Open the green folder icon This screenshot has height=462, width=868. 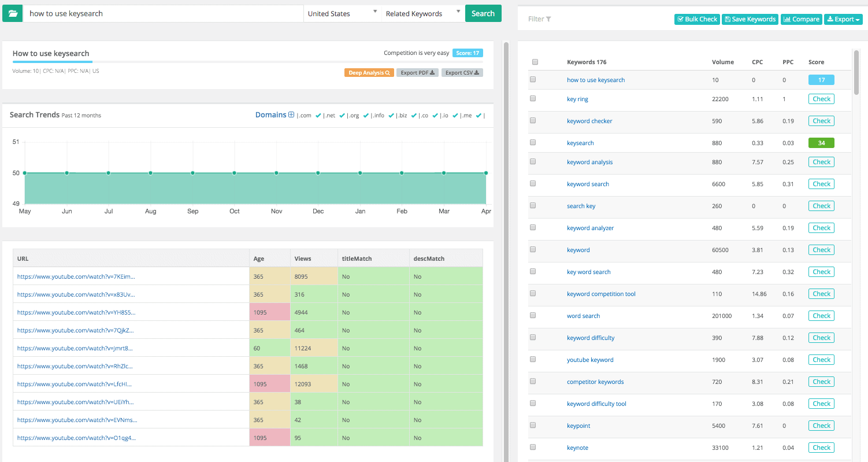[13, 13]
